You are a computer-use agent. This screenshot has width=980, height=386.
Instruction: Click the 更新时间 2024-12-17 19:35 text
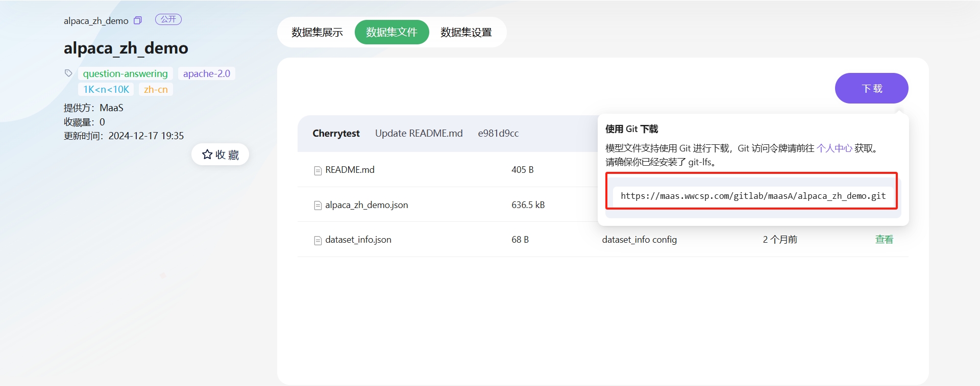(124, 136)
